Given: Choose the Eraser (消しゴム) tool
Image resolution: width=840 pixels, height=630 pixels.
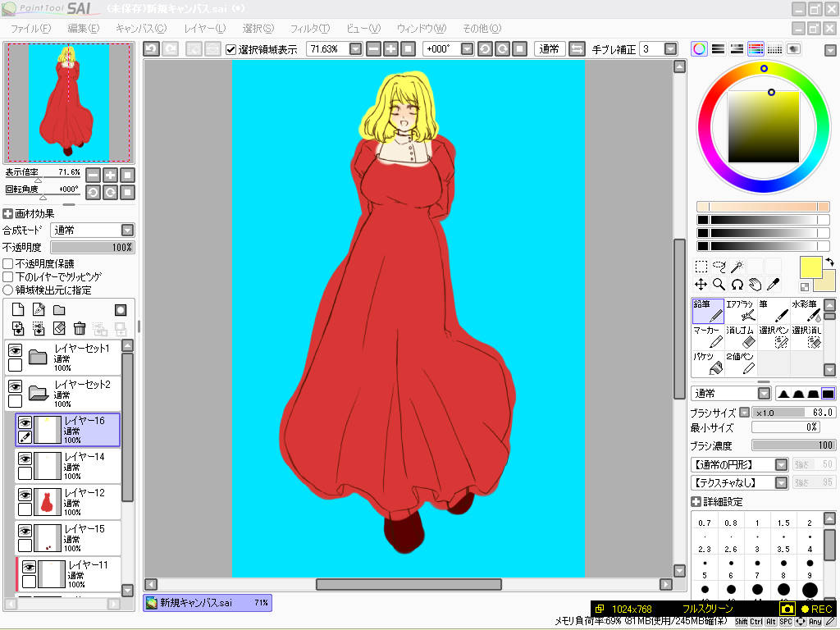Looking at the screenshot, I should coord(741,337).
